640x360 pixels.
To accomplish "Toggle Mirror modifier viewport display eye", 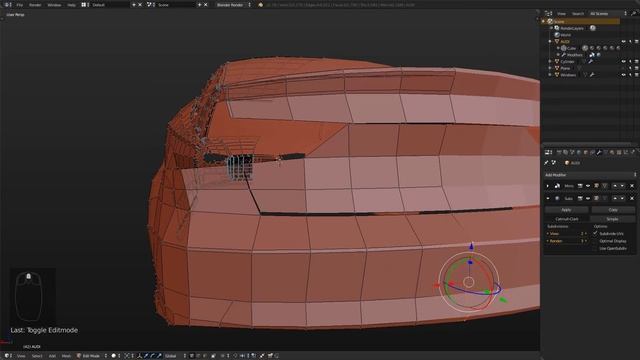I will [x=588, y=186].
